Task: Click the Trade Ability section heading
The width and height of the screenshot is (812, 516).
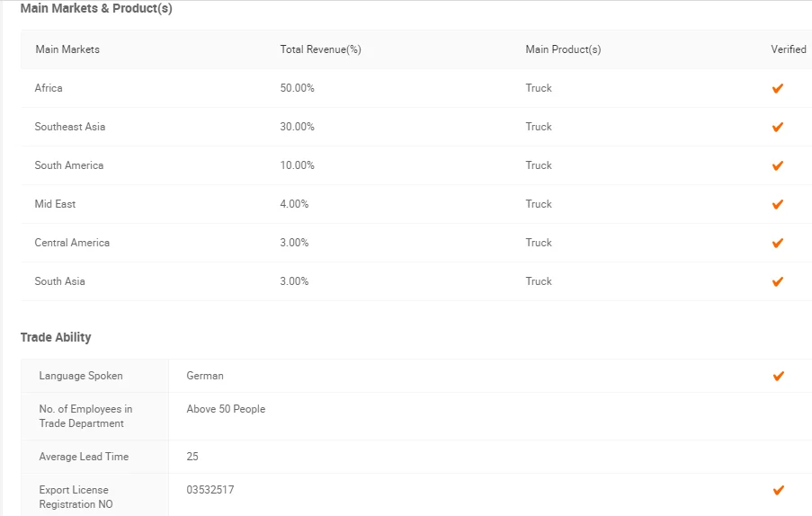Action: 56,337
